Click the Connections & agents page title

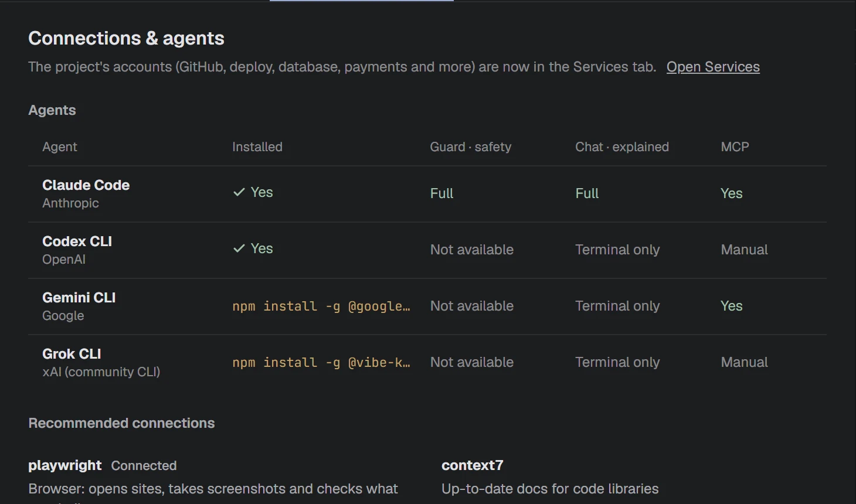pyautogui.click(x=126, y=38)
